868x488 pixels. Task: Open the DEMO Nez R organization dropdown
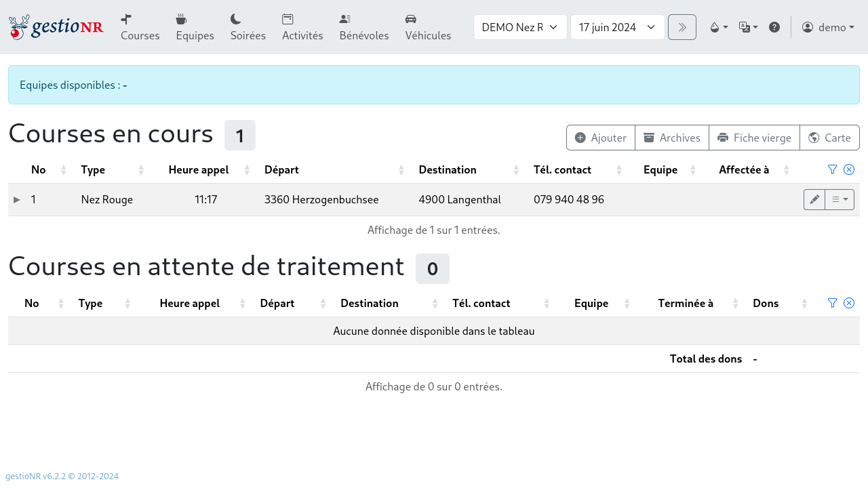(x=520, y=26)
